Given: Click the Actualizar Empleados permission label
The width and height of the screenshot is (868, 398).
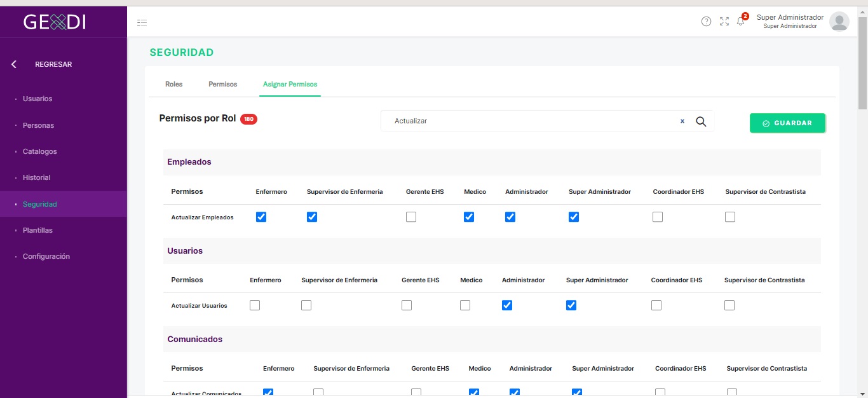Looking at the screenshot, I should [x=202, y=217].
